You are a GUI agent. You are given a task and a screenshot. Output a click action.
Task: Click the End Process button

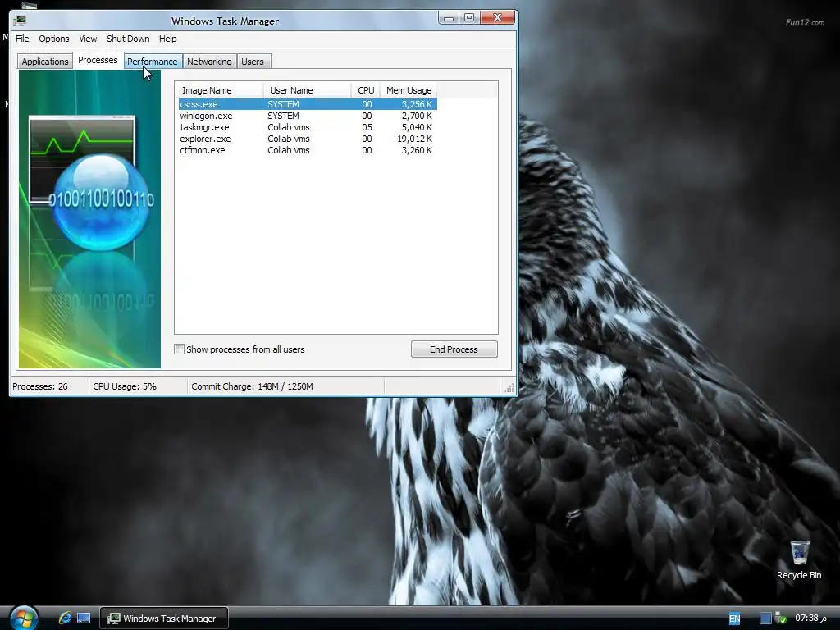pos(454,349)
